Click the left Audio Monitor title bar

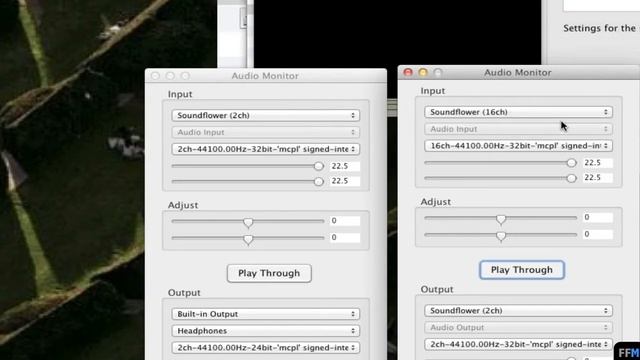[x=266, y=76]
